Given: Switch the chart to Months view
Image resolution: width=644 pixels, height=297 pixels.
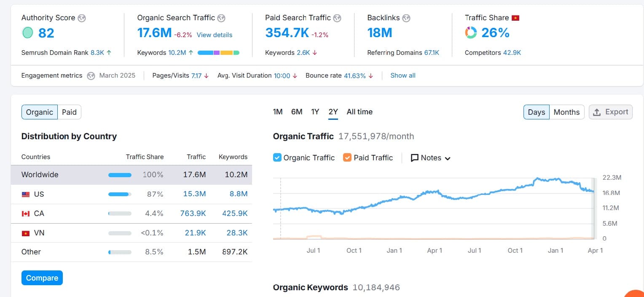Looking at the screenshot, I should pyautogui.click(x=566, y=112).
